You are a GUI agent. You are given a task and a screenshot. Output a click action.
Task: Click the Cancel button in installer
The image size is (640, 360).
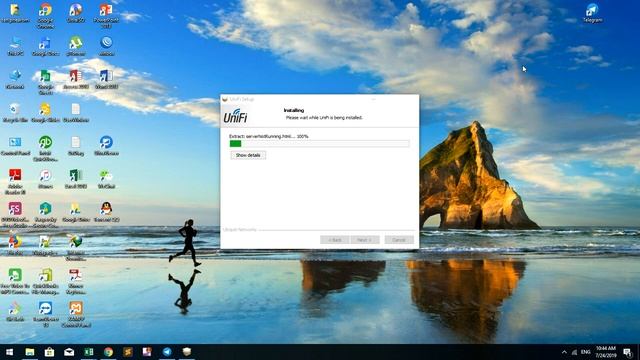(x=399, y=240)
